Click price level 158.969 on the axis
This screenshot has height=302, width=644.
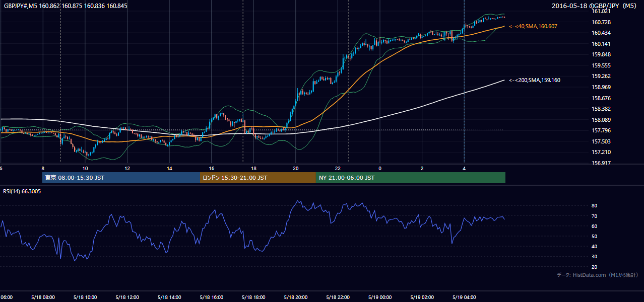[601, 87]
